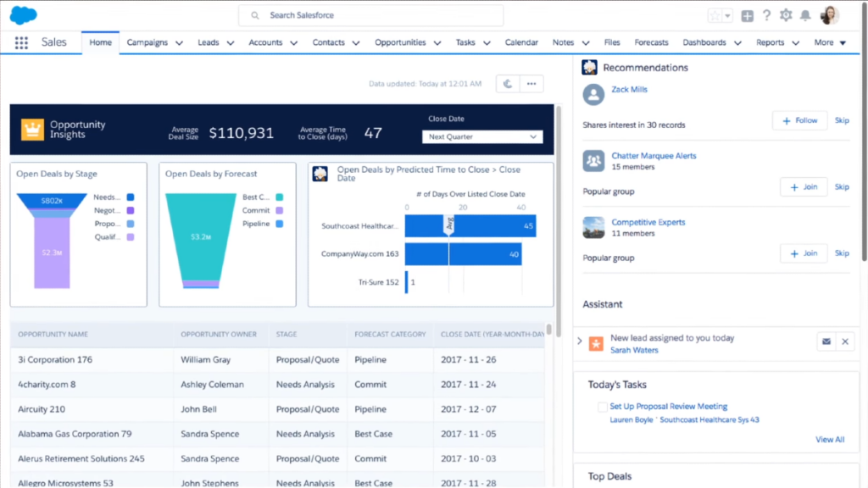Viewport: 868px width, 488px height.
Task: Click Needs Analysis legend color swatch
Action: [131, 197]
